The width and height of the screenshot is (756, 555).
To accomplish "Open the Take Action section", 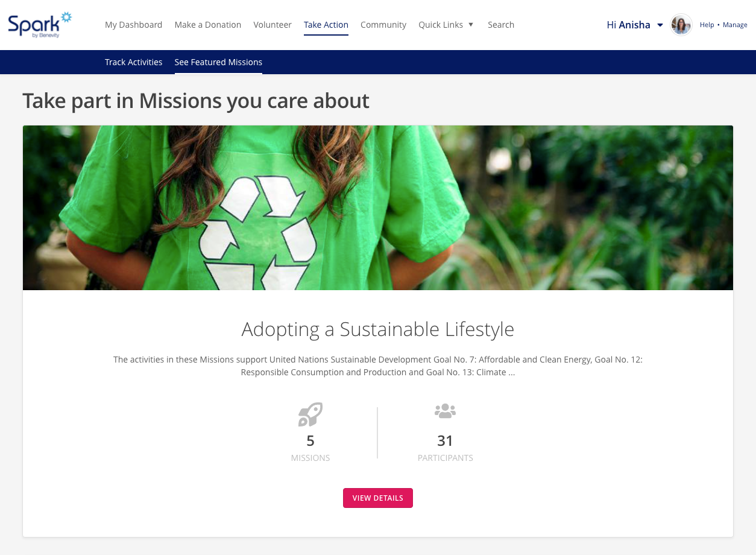I will 326,25.
